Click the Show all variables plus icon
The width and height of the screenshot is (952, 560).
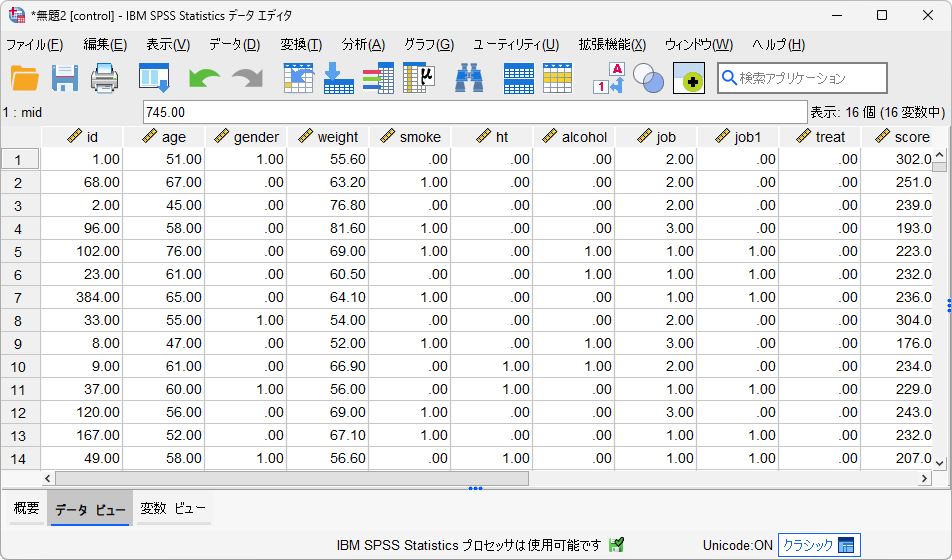[x=689, y=78]
